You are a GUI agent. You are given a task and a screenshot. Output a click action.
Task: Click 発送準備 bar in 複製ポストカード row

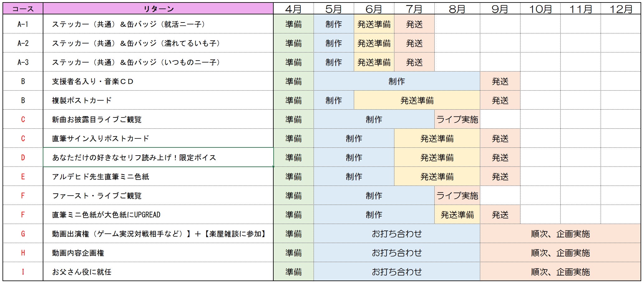(417, 100)
